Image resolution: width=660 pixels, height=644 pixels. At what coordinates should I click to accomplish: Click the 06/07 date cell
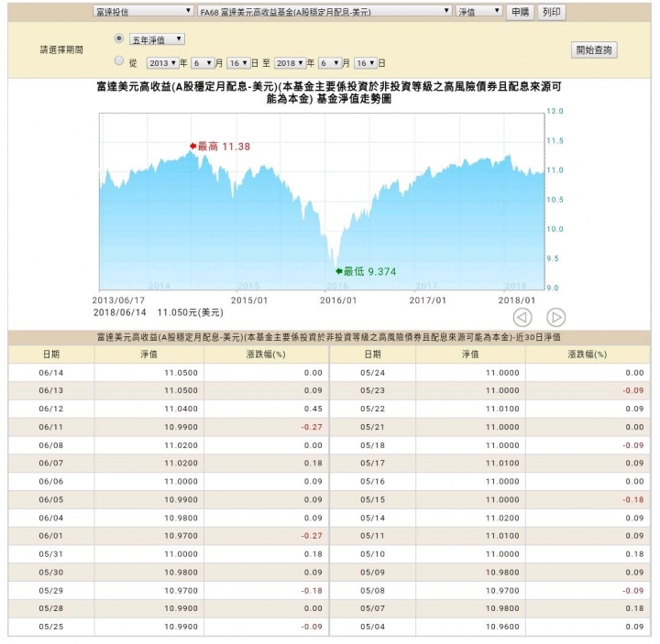(x=51, y=464)
